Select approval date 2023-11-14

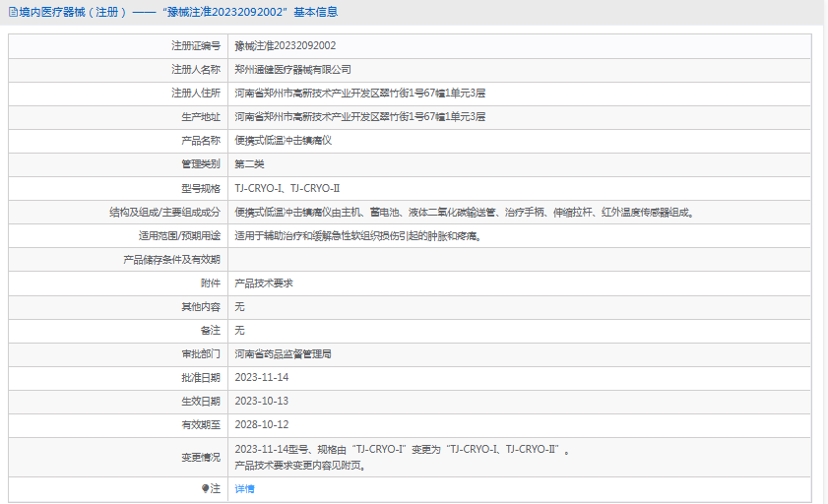click(261, 378)
